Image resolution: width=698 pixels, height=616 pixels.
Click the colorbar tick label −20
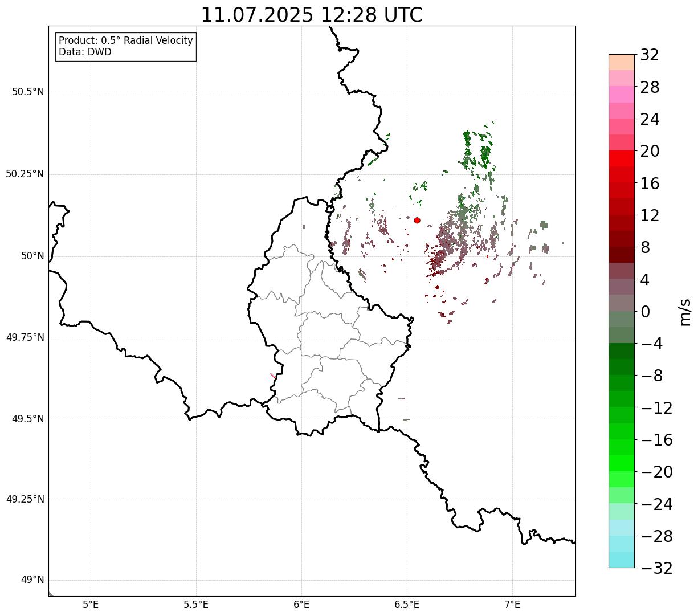(x=656, y=472)
